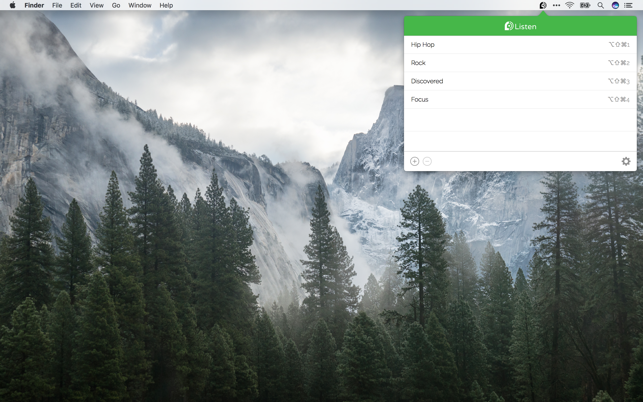This screenshot has width=643, height=402.
Task: Open the three-dots menu bar extra
Action: 556,5
